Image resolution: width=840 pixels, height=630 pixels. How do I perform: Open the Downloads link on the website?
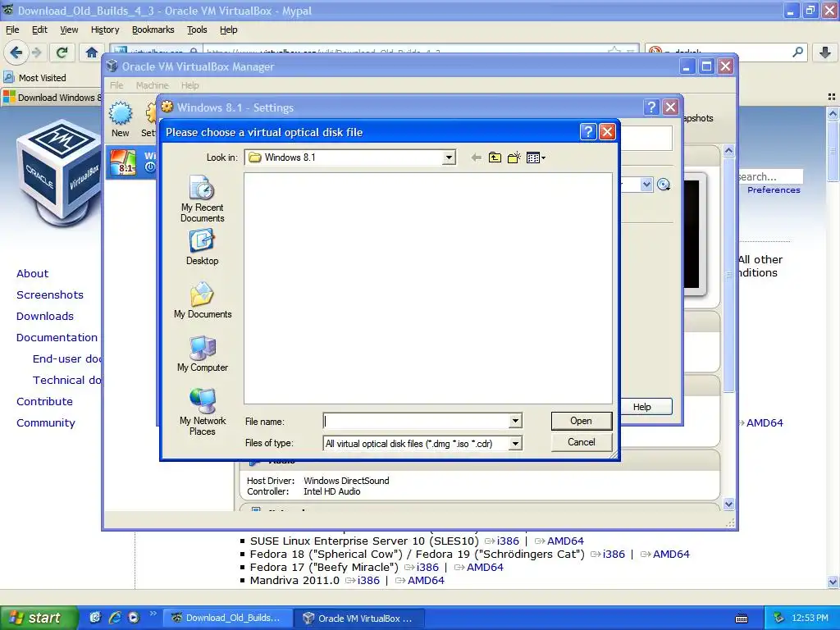pyautogui.click(x=45, y=316)
